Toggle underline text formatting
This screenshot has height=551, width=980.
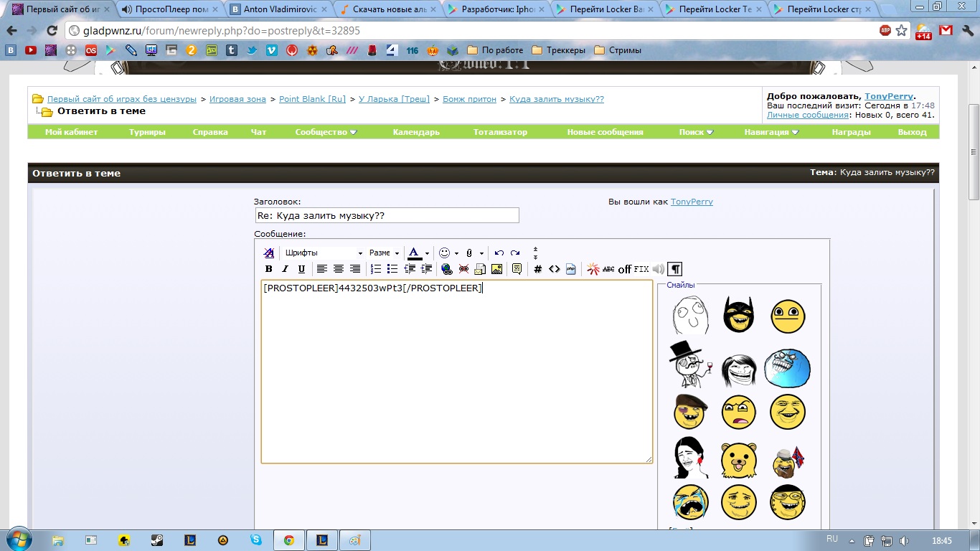pyautogui.click(x=301, y=269)
